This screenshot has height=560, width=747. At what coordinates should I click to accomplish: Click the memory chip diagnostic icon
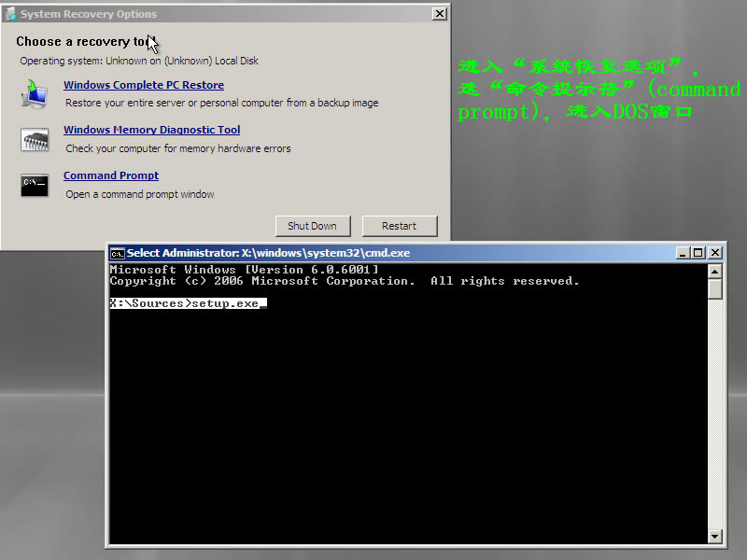pyautogui.click(x=35, y=140)
